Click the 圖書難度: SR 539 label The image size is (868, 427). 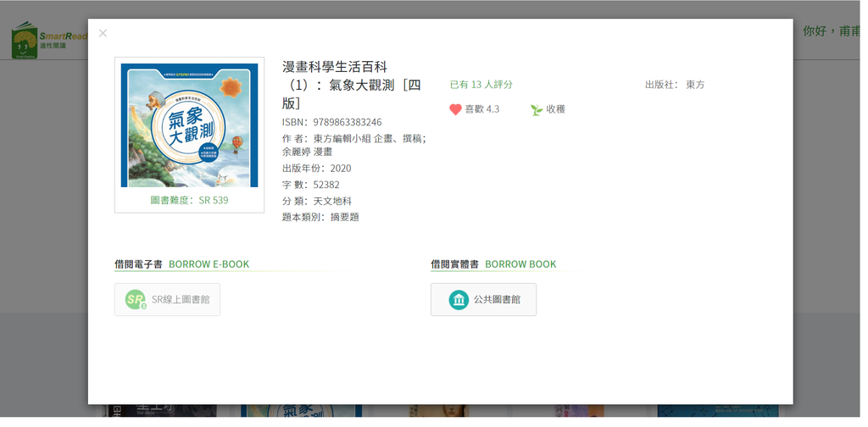(189, 200)
